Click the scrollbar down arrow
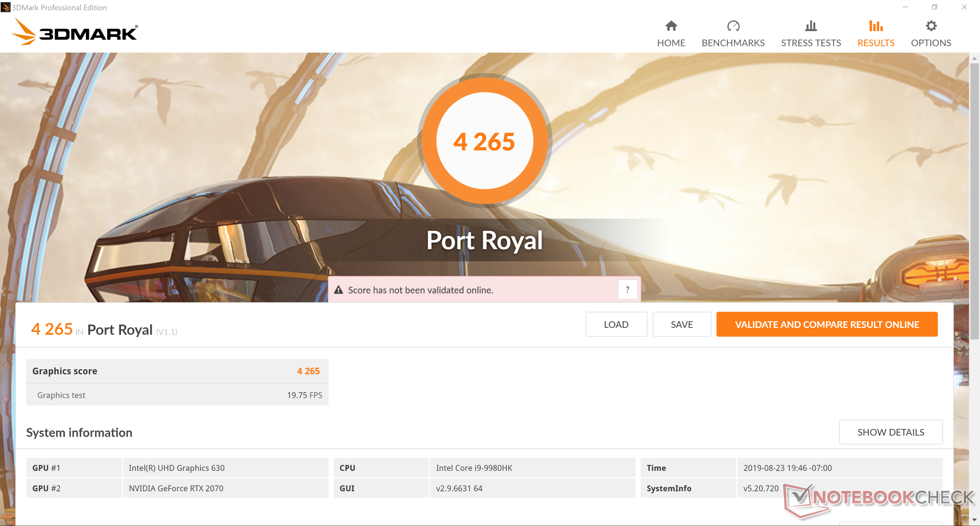 974,520
